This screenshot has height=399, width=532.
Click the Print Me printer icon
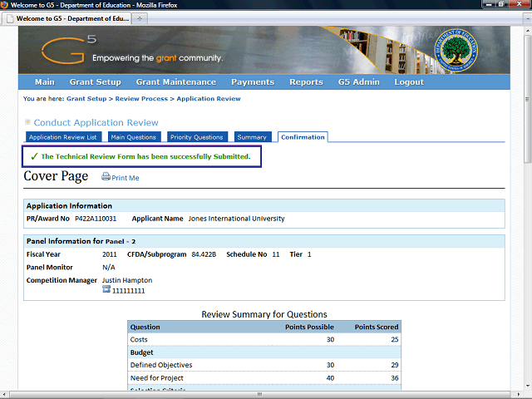click(106, 177)
